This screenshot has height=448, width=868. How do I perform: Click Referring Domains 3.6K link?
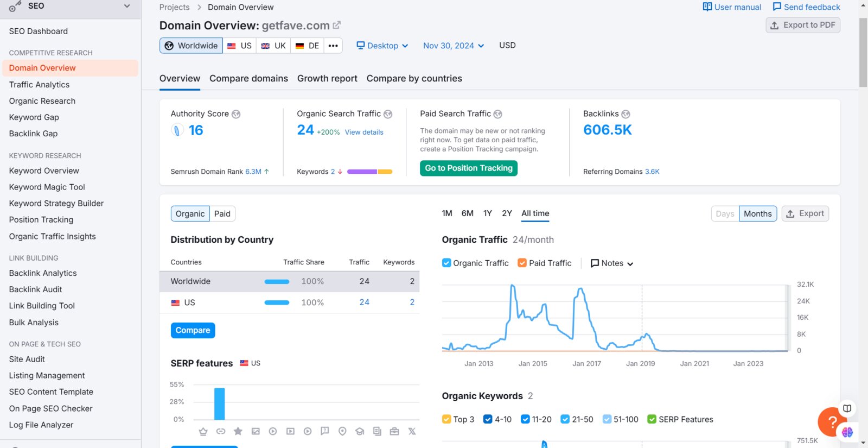point(652,172)
